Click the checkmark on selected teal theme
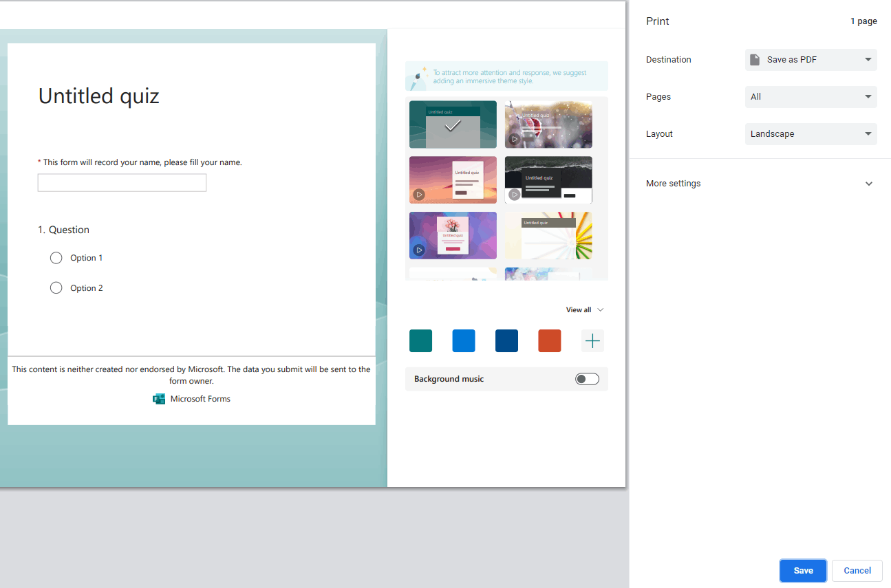The width and height of the screenshot is (891, 588). pos(452,126)
